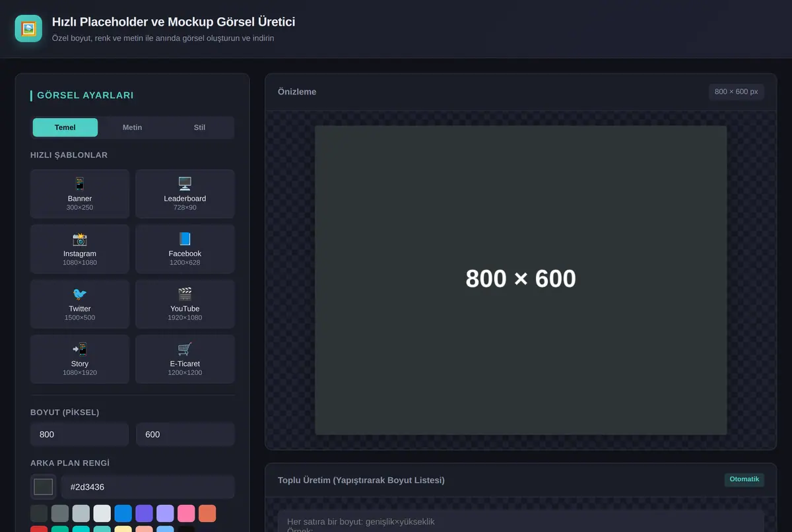Focus the height field showing 600
This screenshot has width=792, height=532.
click(x=185, y=434)
